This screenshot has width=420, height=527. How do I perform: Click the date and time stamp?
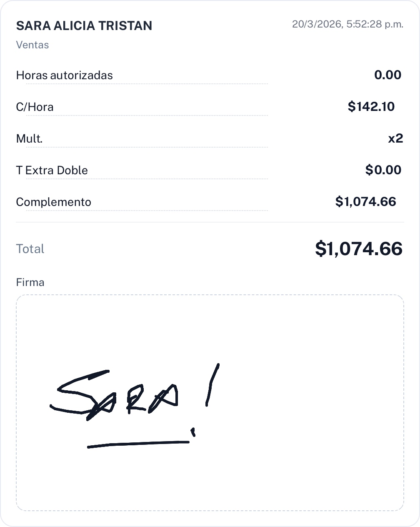click(x=347, y=24)
